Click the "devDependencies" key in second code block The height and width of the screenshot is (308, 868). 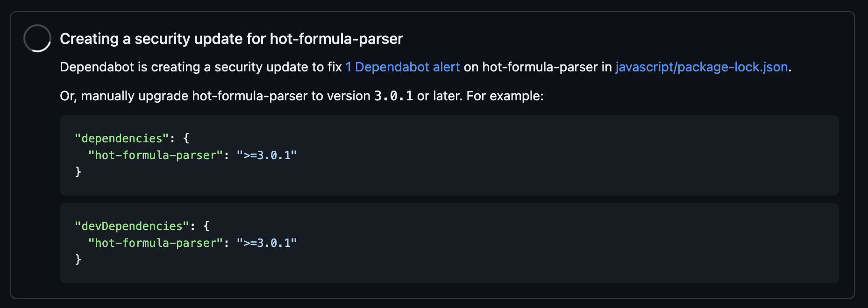point(132,226)
